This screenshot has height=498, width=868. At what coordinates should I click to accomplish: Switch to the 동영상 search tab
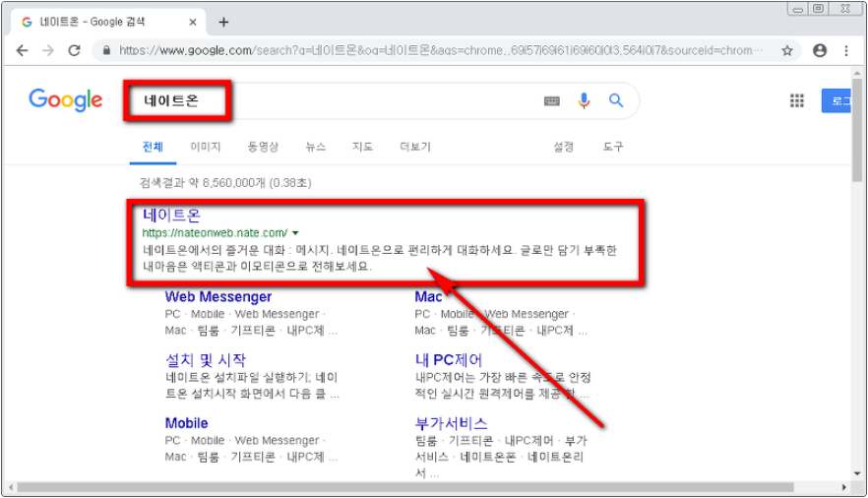263,148
